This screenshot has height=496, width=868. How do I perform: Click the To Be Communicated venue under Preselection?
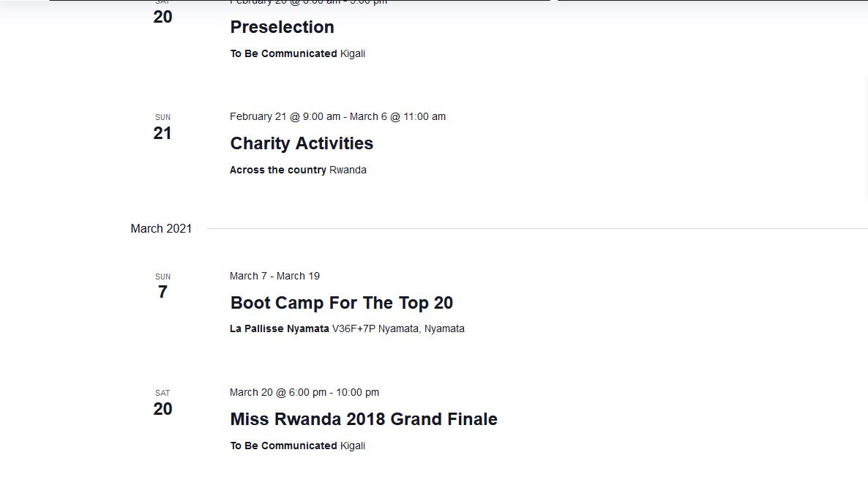tap(283, 53)
